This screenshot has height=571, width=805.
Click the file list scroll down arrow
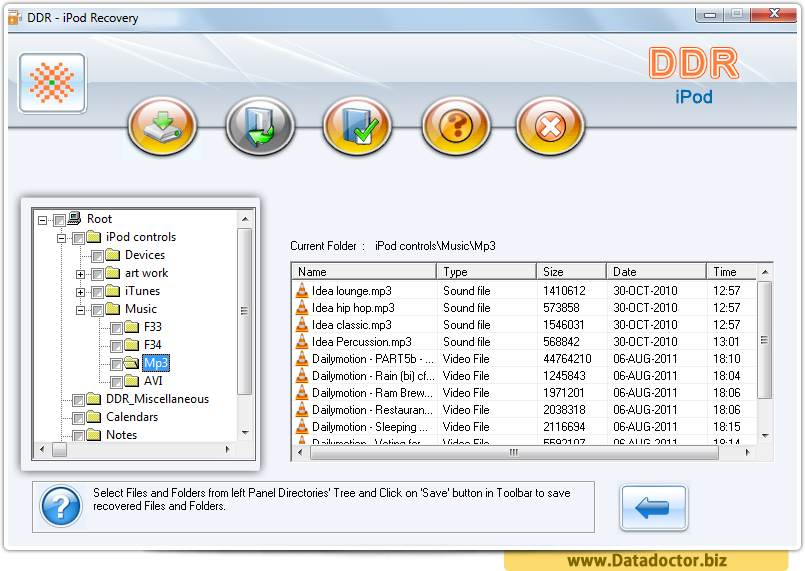[x=765, y=435]
